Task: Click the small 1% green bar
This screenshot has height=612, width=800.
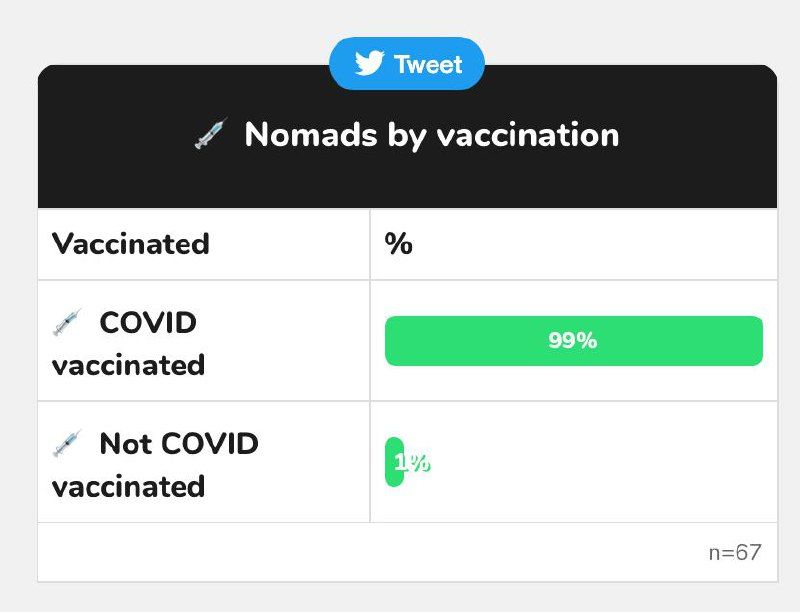Action: pyautogui.click(x=394, y=462)
